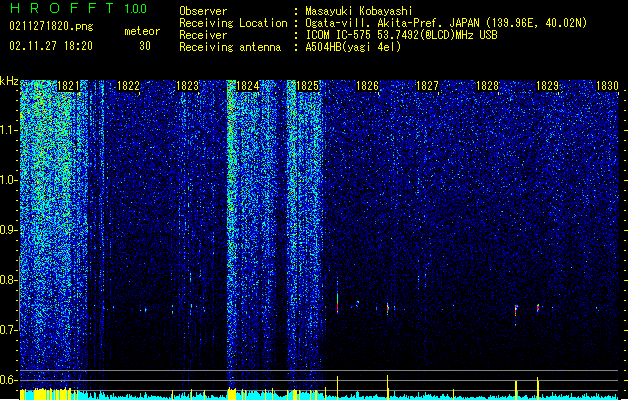Select observer name Masayuki Kobayashi

pos(359,11)
